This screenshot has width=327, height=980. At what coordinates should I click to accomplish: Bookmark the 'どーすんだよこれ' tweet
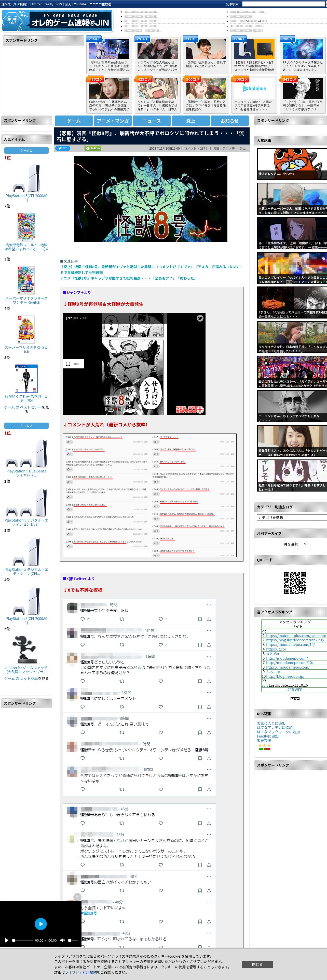pos(200,732)
